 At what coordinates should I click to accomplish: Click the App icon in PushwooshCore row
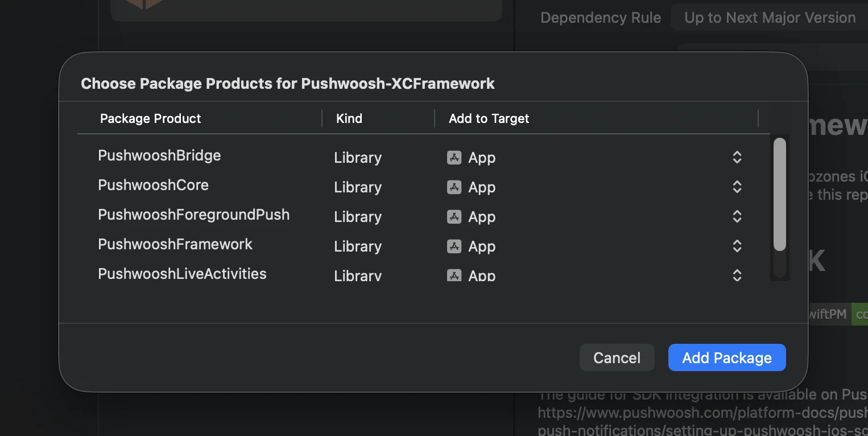454,187
